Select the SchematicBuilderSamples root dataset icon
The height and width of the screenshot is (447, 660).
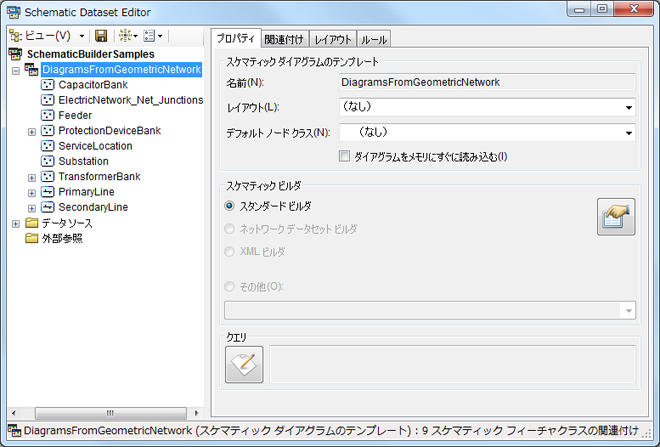pyautogui.click(x=16, y=54)
